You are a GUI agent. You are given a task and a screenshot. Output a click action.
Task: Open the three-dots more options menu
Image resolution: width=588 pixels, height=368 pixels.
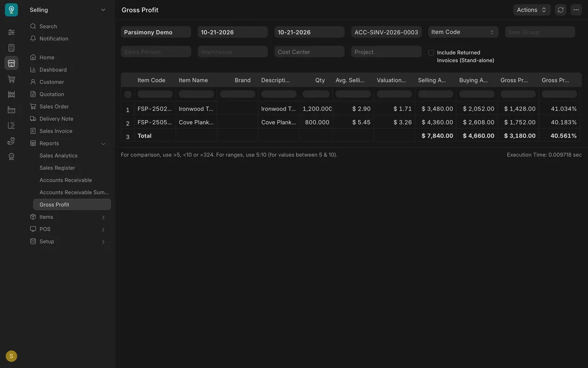tap(576, 10)
